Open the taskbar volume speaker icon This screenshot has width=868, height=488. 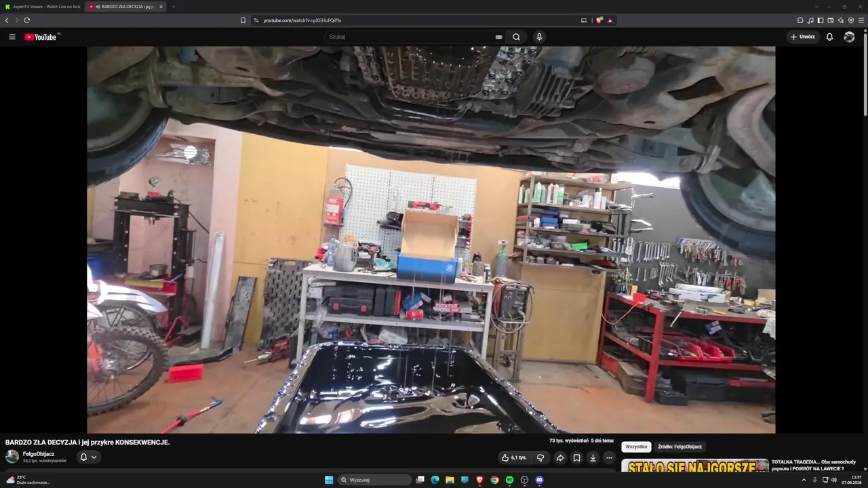(x=833, y=480)
